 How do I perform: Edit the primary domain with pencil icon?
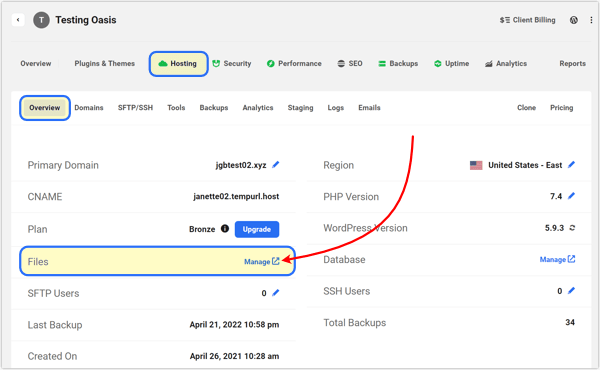276,165
